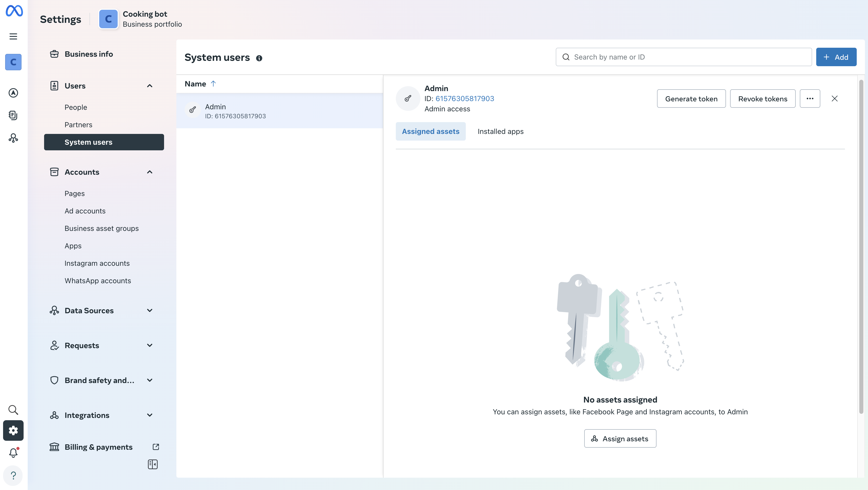This screenshot has width=868, height=490.
Task: Open the pages/documents icon in left rail
Action: [x=13, y=115]
